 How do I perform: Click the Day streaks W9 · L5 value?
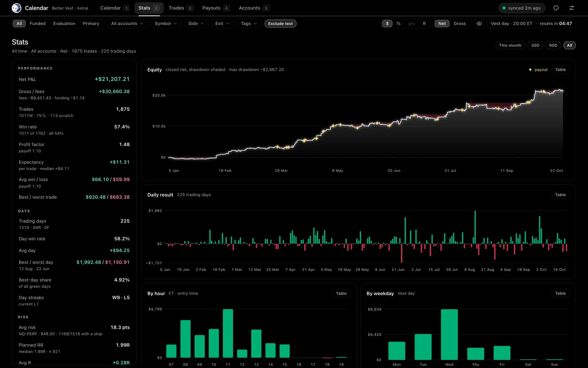click(x=121, y=298)
